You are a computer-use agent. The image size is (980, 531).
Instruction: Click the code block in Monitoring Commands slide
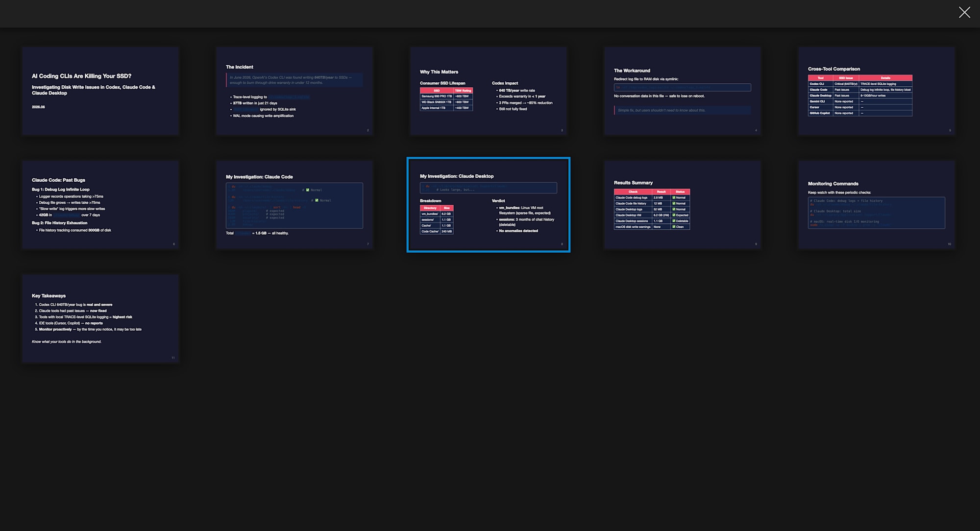[x=877, y=213]
